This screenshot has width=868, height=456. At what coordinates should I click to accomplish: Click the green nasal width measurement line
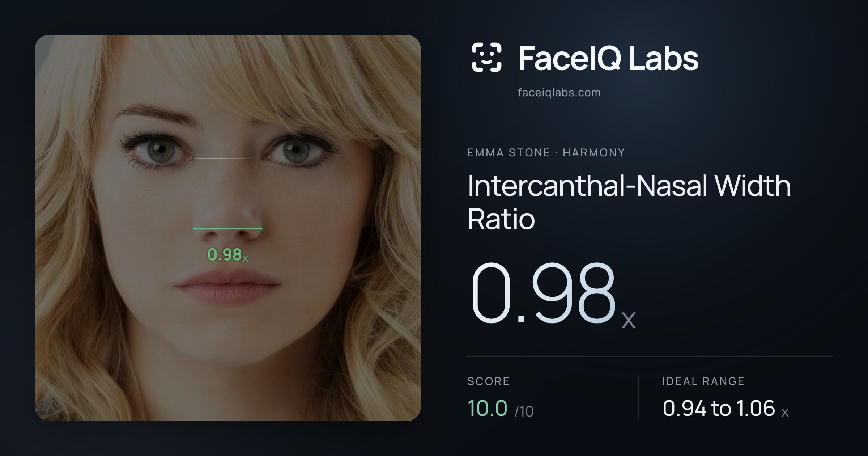[x=228, y=229]
